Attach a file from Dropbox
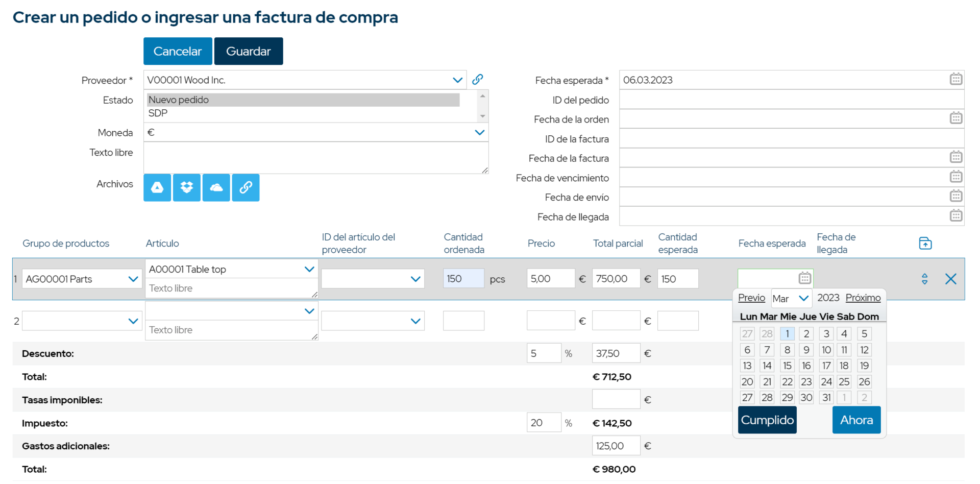This screenshot has width=980, height=484. pos(186,187)
